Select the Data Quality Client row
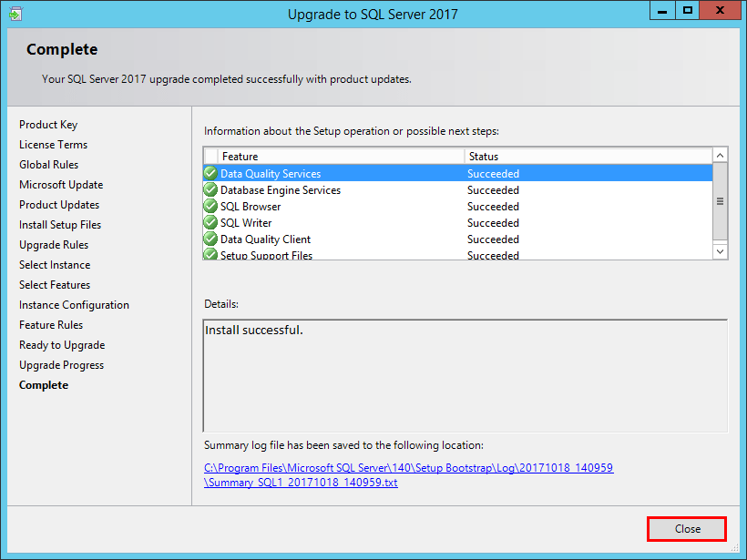Screen dimensions: 747x560 tap(458, 239)
